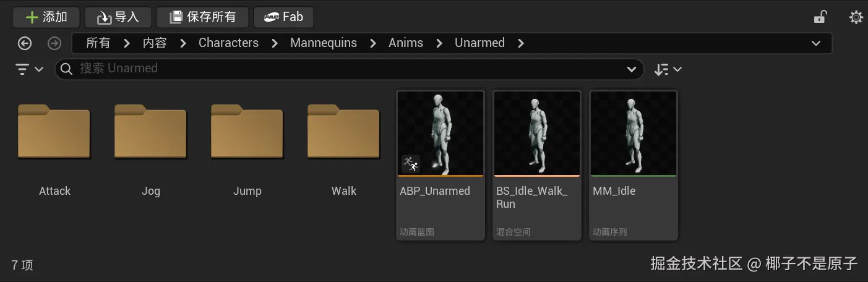Expand the chevron after 内容 breadcrumb
This screenshot has height=282, width=868.
[x=183, y=43]
